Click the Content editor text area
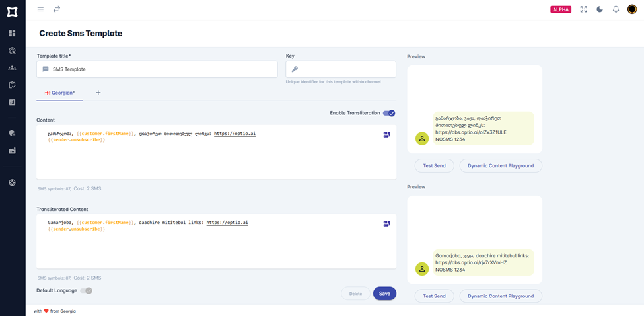Image resolution: width=644 pixels, height=316 pixels. coord(217,152)
